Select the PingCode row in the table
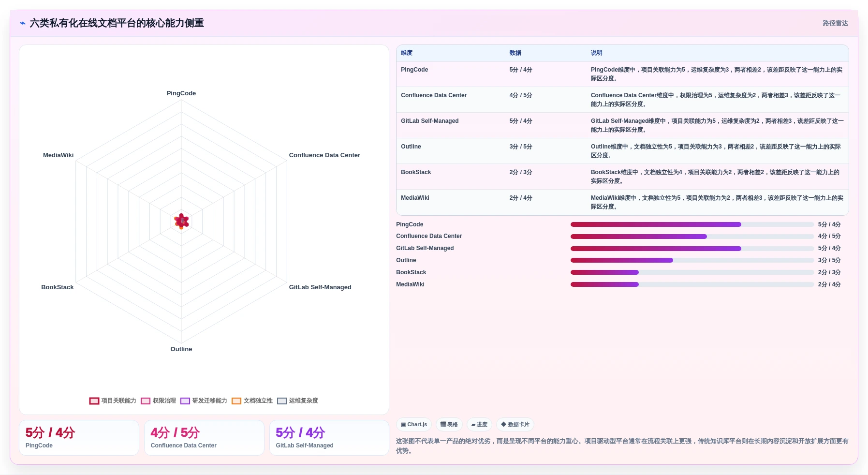The image size is (868, 475). tap(622, 74)
